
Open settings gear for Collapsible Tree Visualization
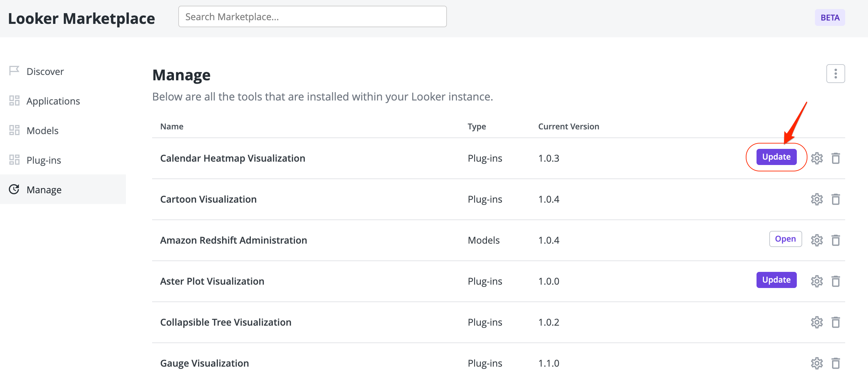817,322
